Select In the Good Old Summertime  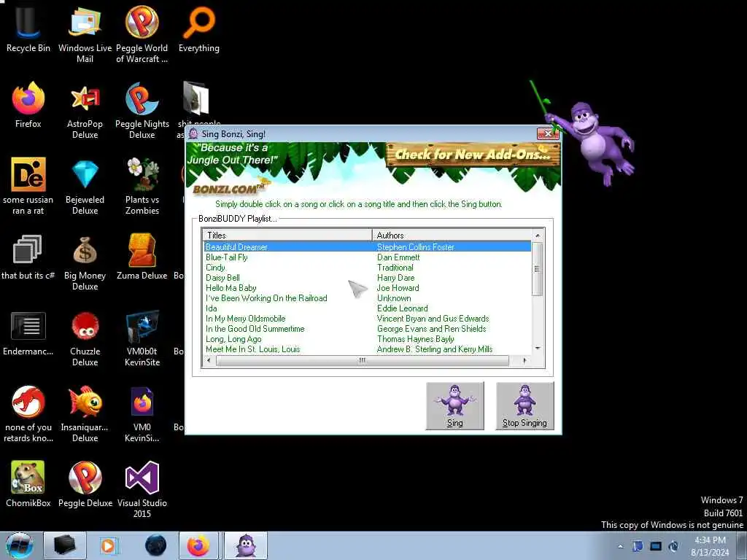(x=255, y=329)
